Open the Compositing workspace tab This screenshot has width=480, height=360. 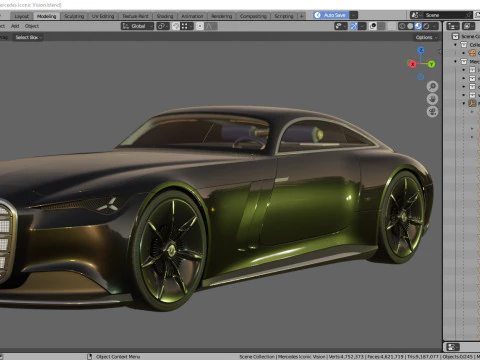253,16
